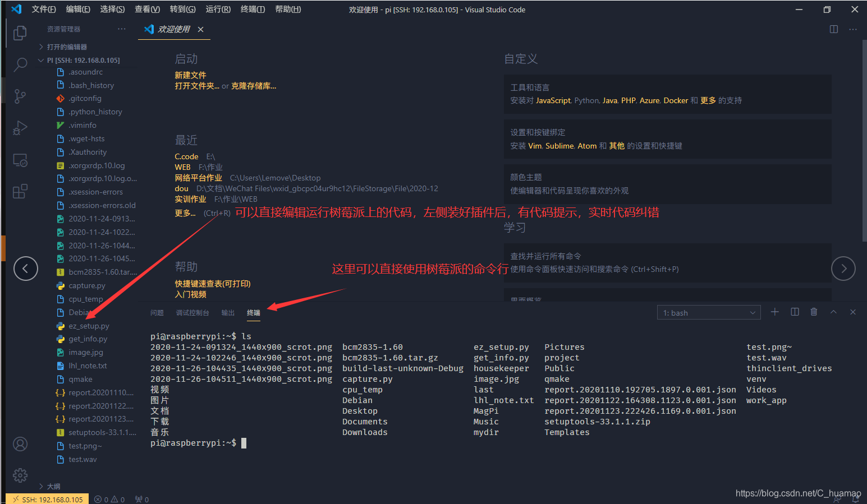
Task: Open the Explorer view in activity bar
Action: [20, 34]
